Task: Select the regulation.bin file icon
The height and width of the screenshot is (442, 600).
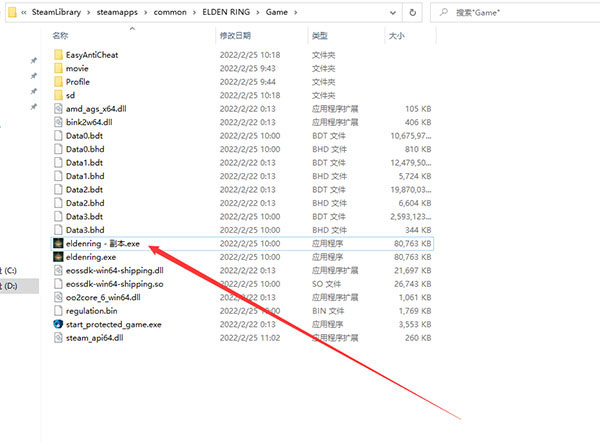Action: (x=58, y=311)
